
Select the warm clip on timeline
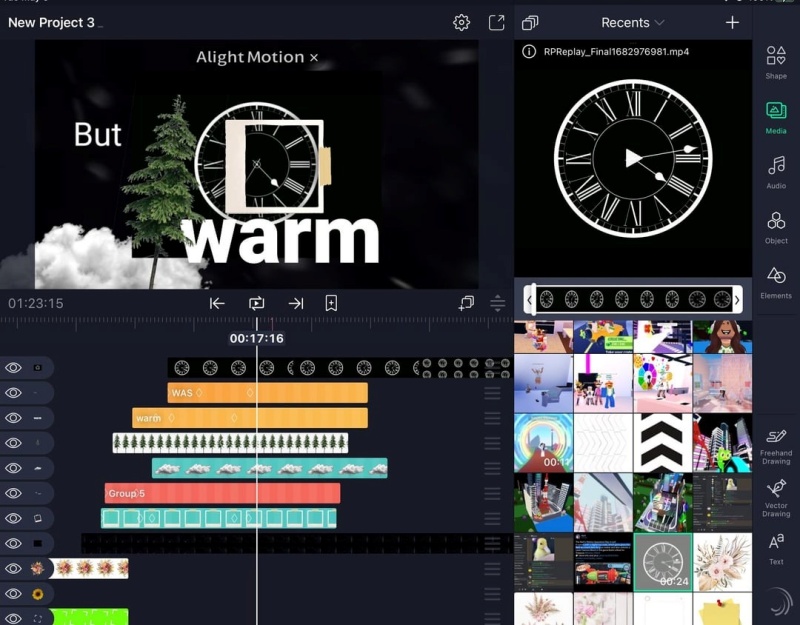pos(250,418)
